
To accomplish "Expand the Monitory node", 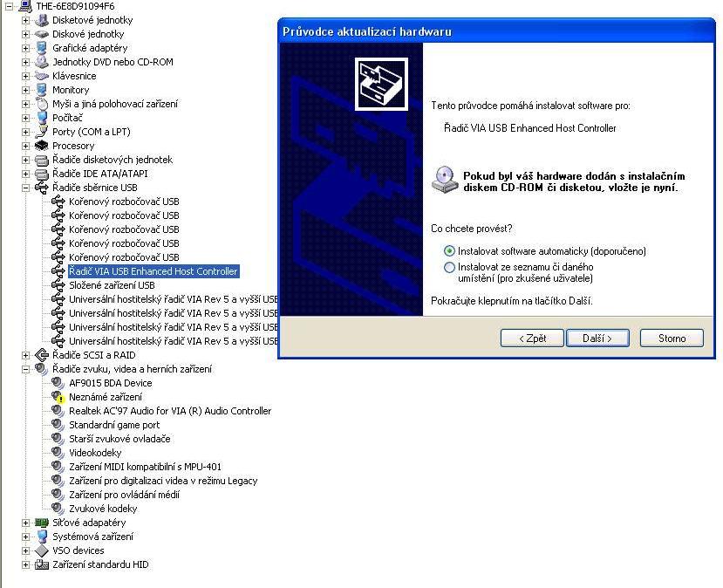I will click(25, 90).
